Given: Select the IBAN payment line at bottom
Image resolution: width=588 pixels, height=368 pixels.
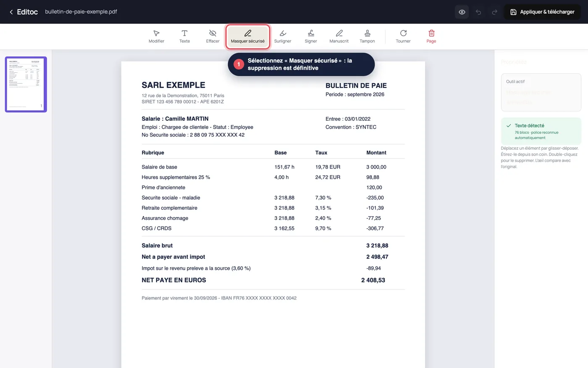Looking at the screenshot, I should tap(219, 298).
